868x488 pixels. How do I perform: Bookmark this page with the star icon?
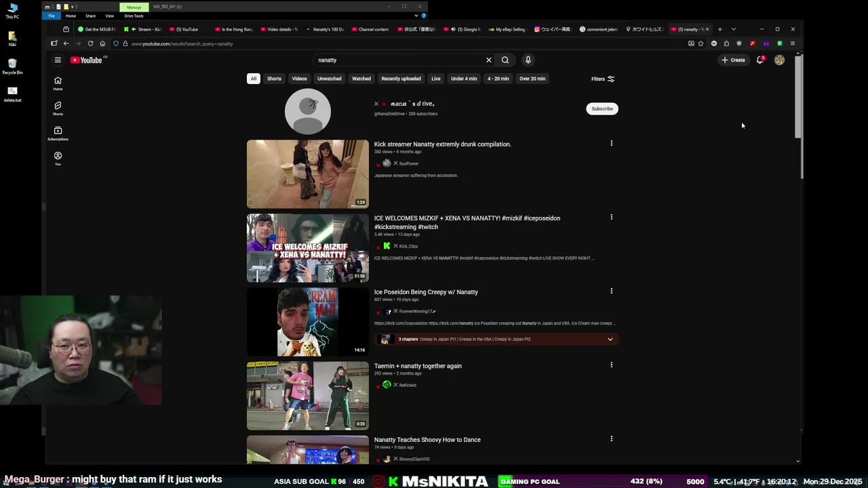(701, 43)
